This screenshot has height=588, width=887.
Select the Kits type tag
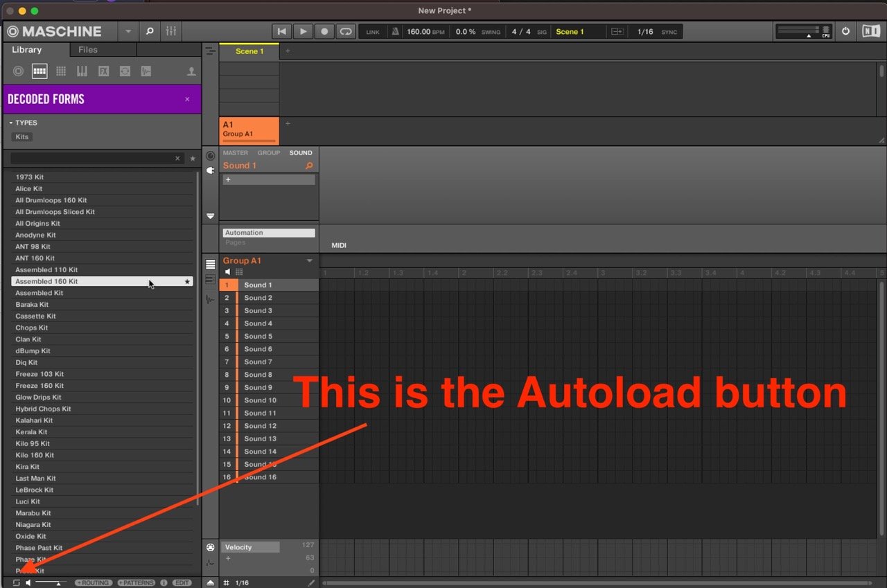tap(22, 136)
